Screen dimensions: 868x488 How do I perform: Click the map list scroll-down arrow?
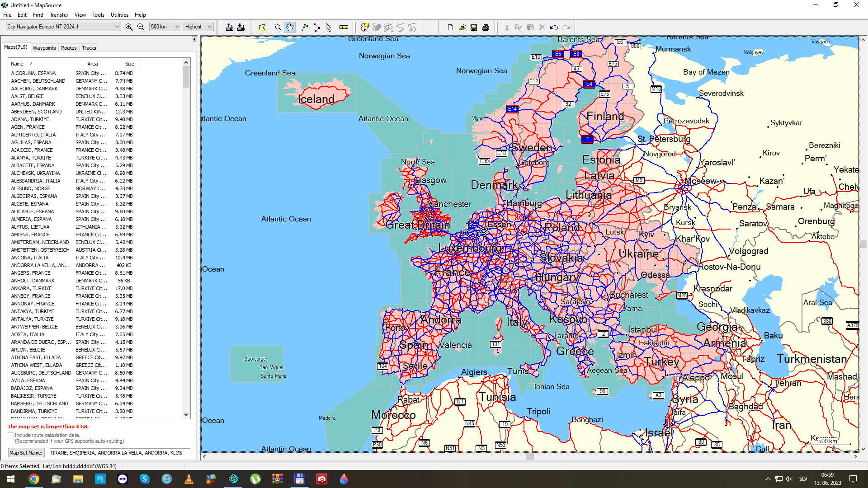[x=186, y=415]
